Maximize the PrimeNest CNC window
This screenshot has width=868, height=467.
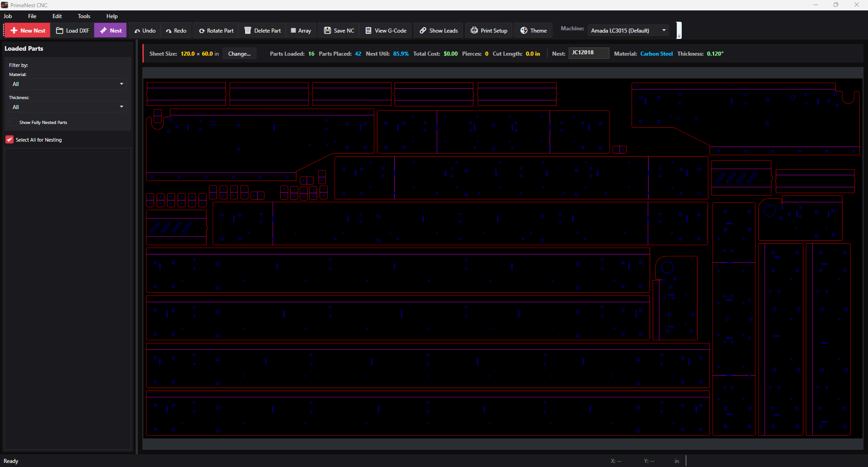coord(836,5)
